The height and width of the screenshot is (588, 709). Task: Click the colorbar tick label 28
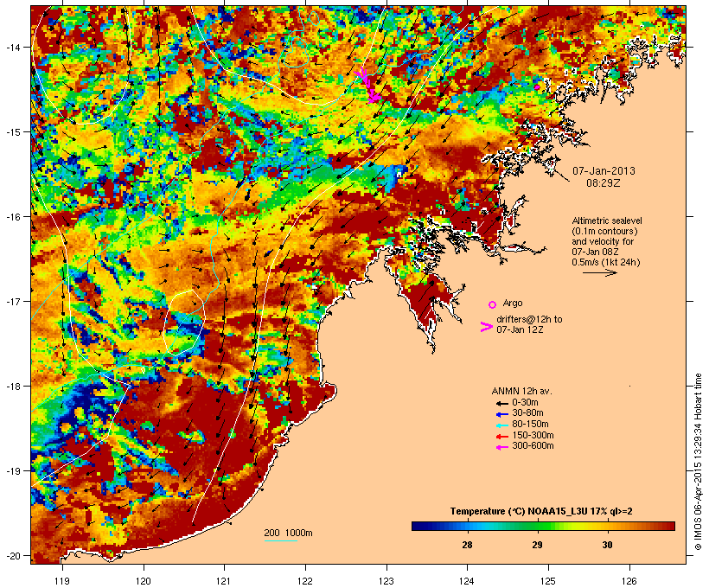pyautogui.click(x=467, y=545)
